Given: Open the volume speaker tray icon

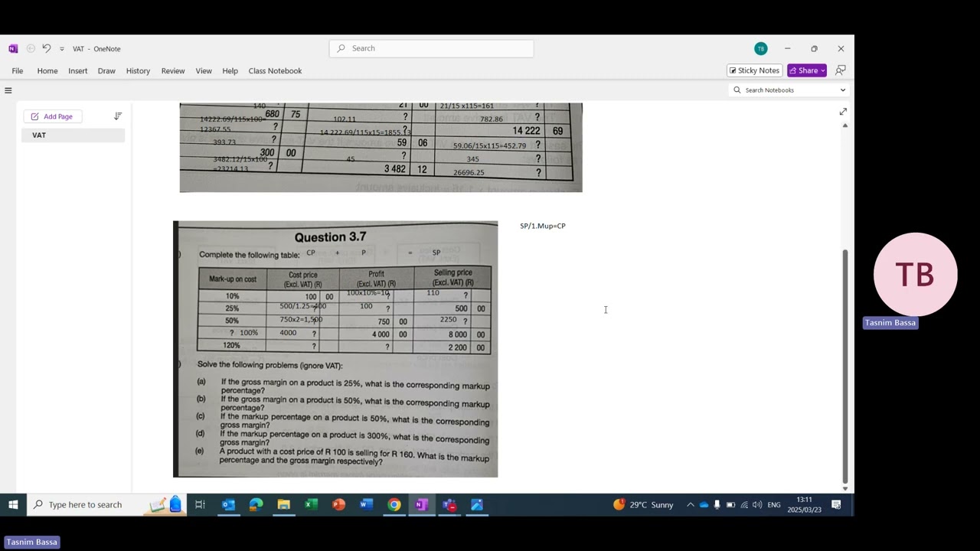Looking at the screenshot, I should click(x=757, y=504).
